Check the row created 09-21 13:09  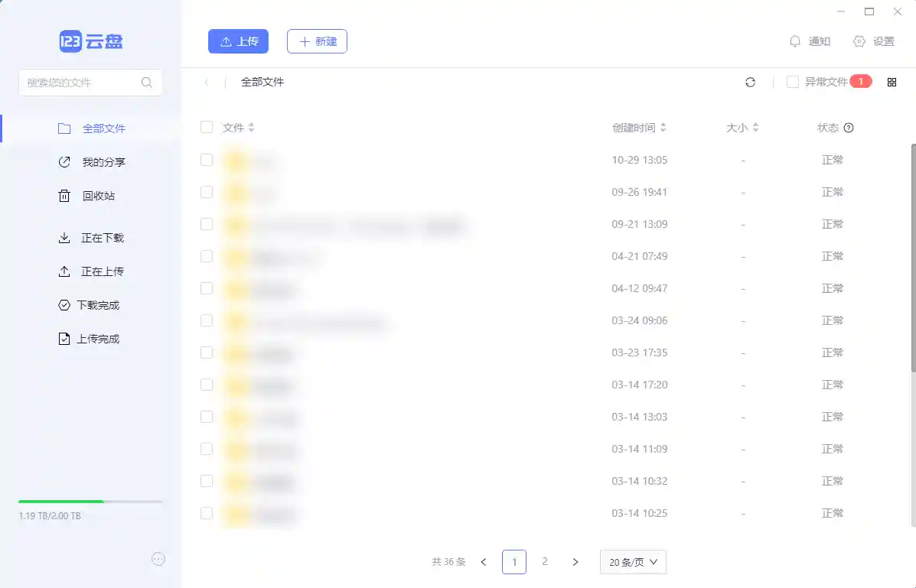coord(207,224)
